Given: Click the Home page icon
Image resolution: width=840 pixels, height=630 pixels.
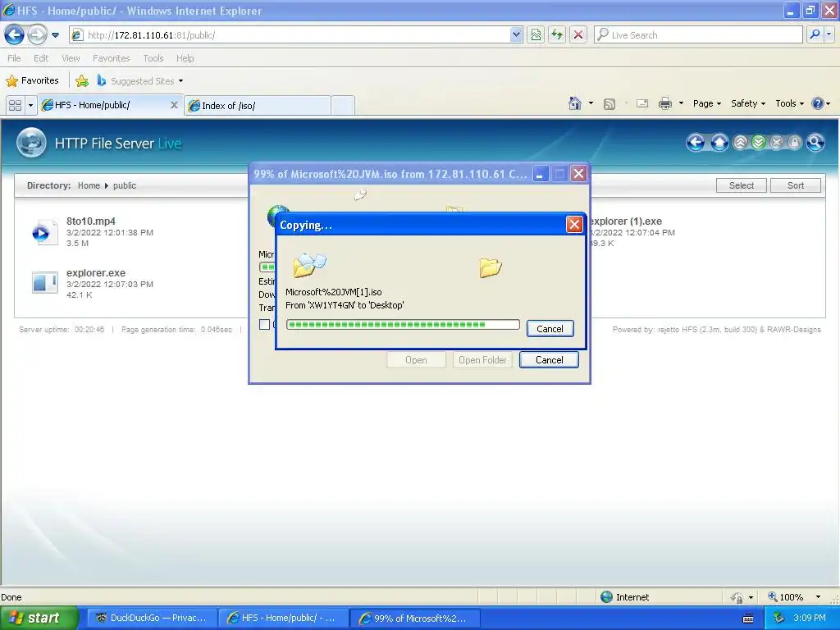Looking at the screenshot, I should (x=575, y=103).
